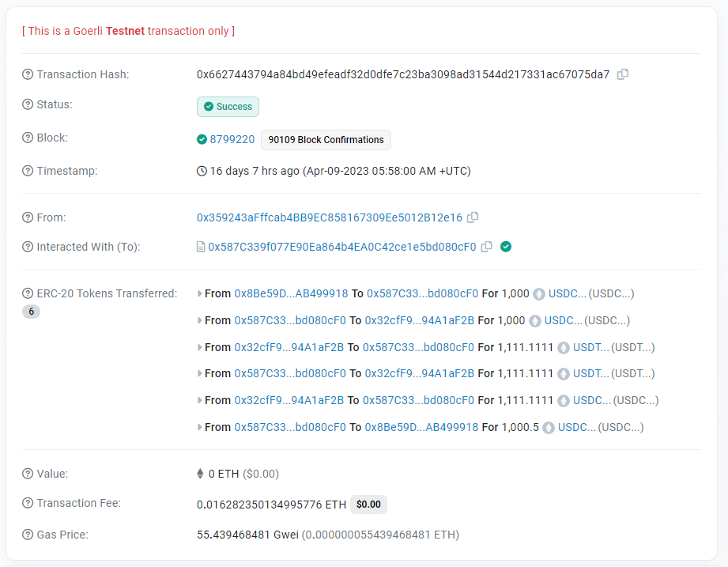The height and width of the screenshot is (567, 728).
Task: Expand sixth transfer row for 1,000.5 USDC
Action: click(x=200, y=427)
